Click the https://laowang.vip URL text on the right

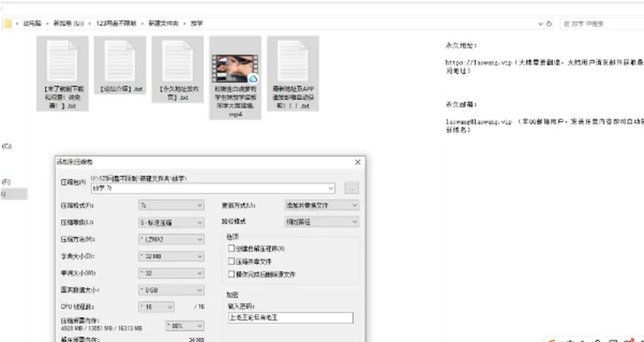[478, 63]
